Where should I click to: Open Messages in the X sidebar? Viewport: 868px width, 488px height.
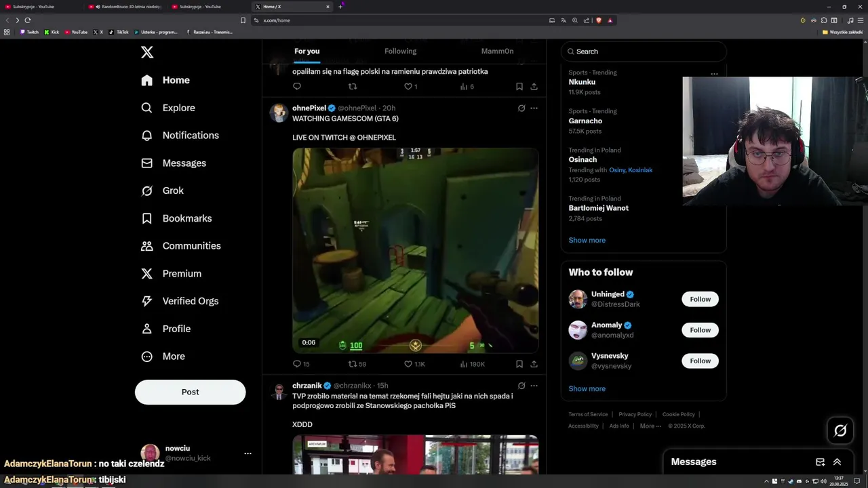pos(174,163)
